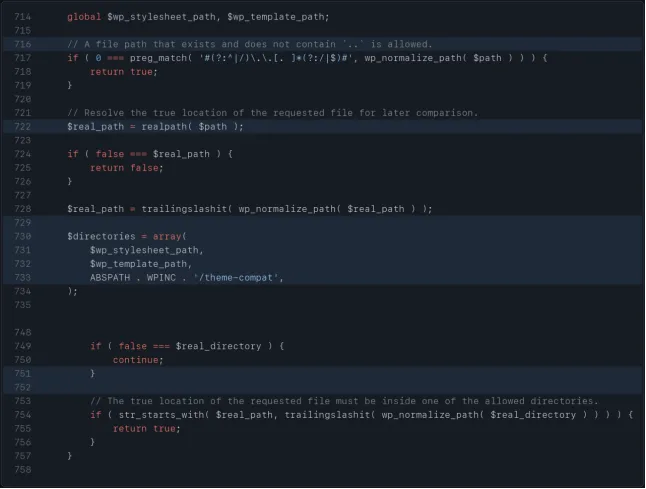
Task: Click line number 758 at the bottom
Action: [x=23, y=470]
